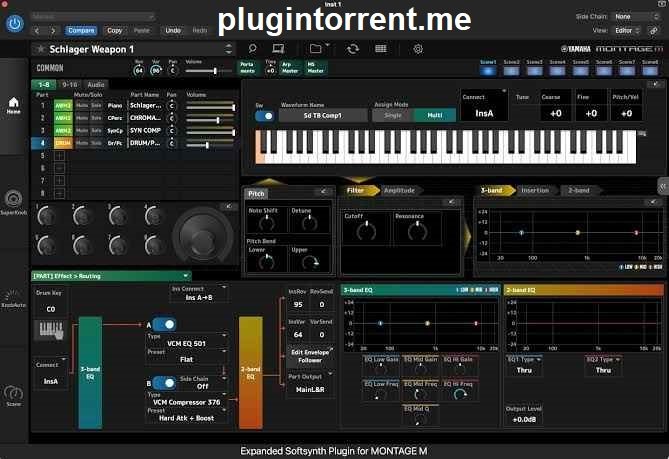Open the Side Chain None dropdown

tap(637, 16)
